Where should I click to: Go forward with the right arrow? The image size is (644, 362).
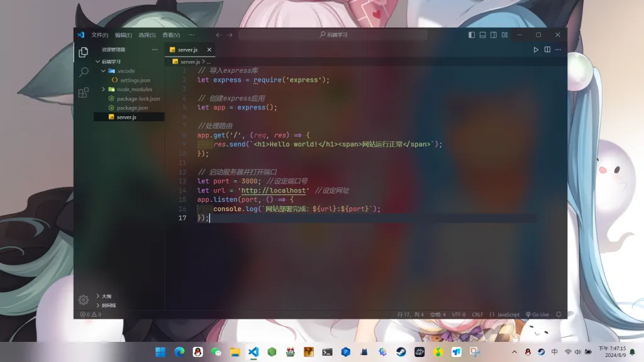tap(230, 35)
